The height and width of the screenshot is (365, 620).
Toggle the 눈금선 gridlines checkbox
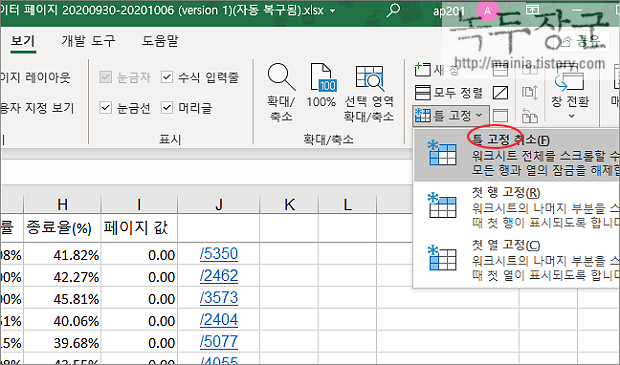pos(105,107)
